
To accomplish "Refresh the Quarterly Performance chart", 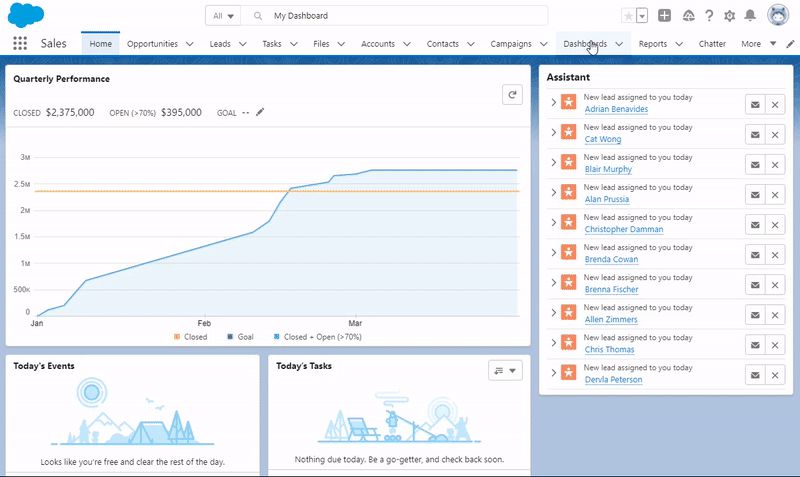I will 512,94.
